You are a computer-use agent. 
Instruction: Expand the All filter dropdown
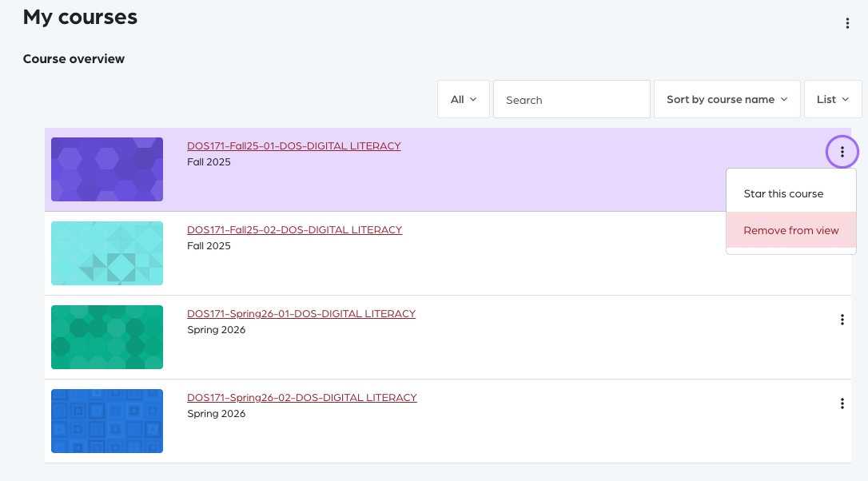coord(464,99)
